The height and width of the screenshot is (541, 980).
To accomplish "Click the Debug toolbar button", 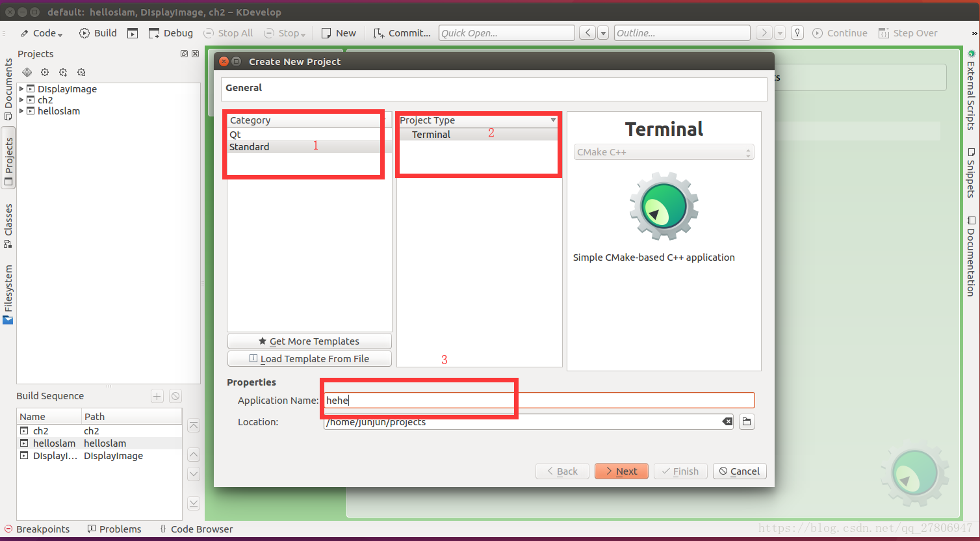I will click(170, 33).
